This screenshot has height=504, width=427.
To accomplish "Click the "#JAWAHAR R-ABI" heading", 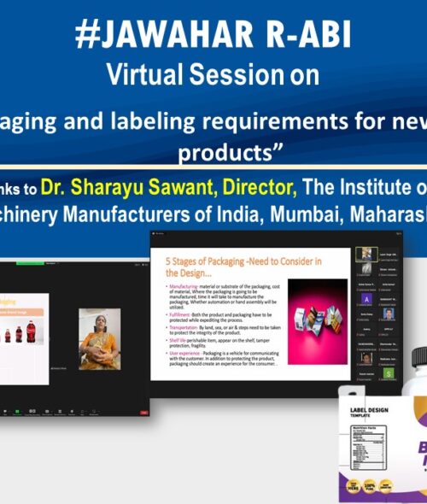I will 213,34.
